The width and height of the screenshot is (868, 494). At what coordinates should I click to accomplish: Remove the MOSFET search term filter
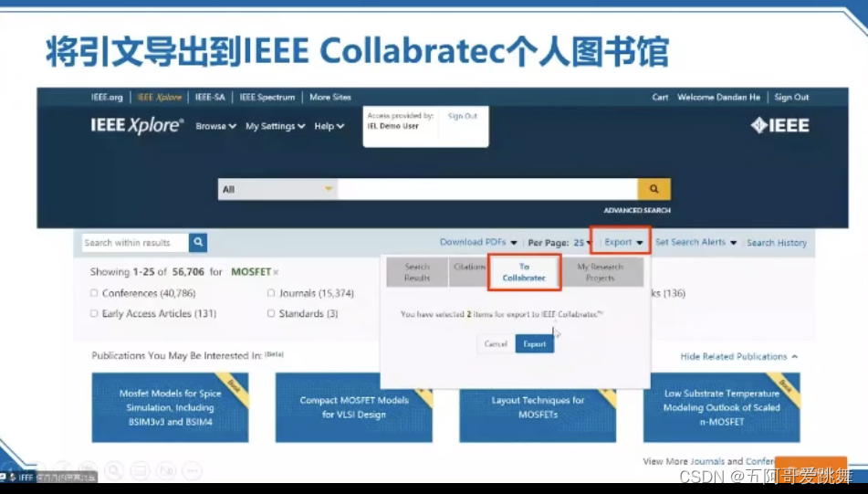click(276, 272)
